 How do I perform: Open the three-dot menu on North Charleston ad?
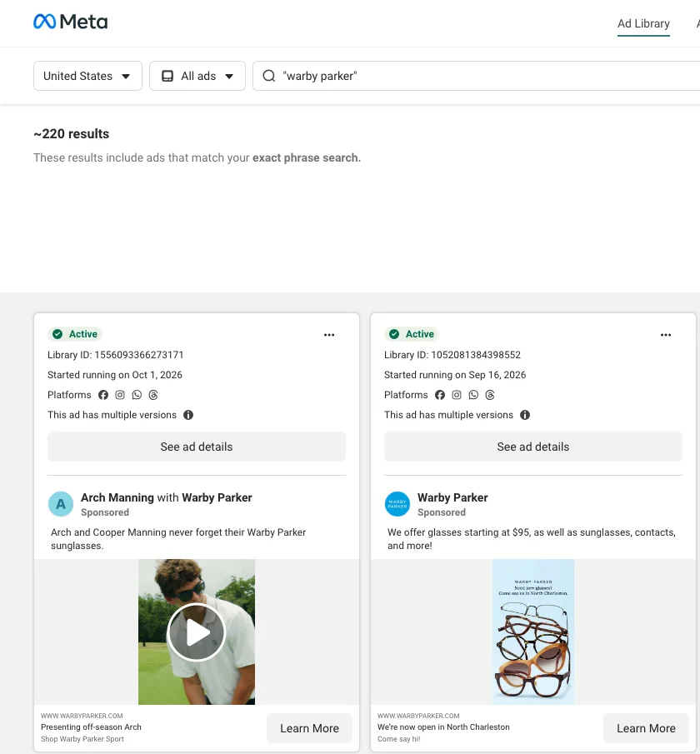click(x=666, y=335)
